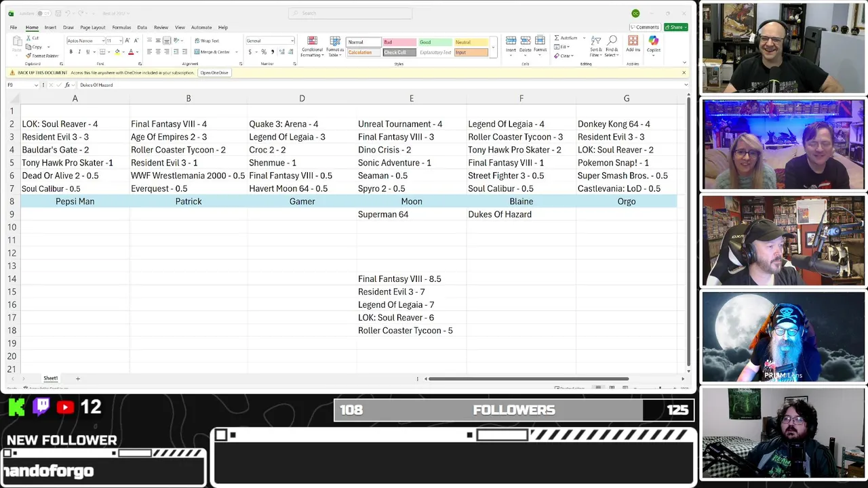This screenshot has height=488, width=868.
Task: Switch to the Insert tab
Action: (x=50, y=27)
